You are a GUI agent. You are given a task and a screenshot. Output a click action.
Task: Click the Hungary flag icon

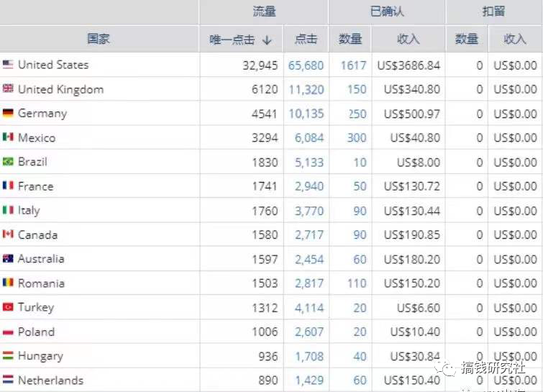coord(8,355)
